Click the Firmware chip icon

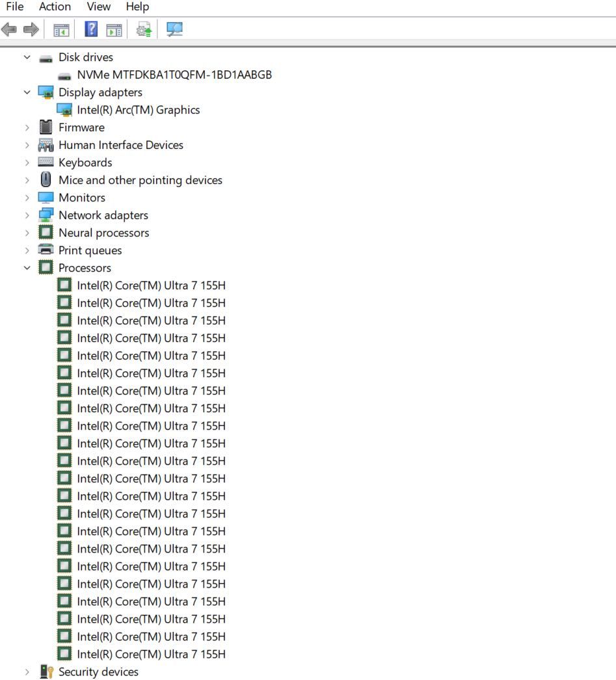[46, 127]
